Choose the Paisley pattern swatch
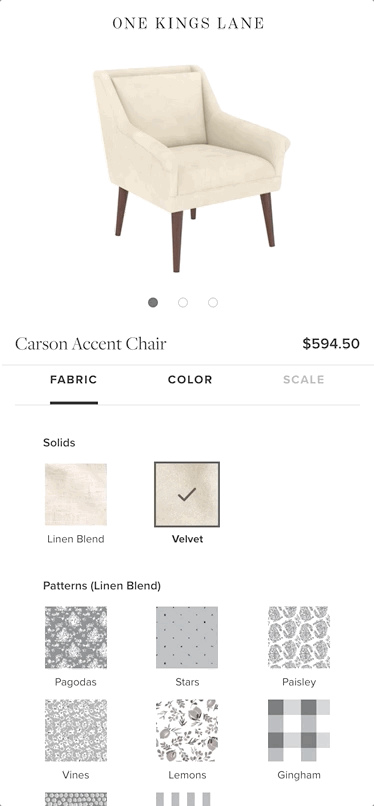Image resolution: width=374 pixels, height=806 pixels. pyautogui.click(x=298, y=637)
